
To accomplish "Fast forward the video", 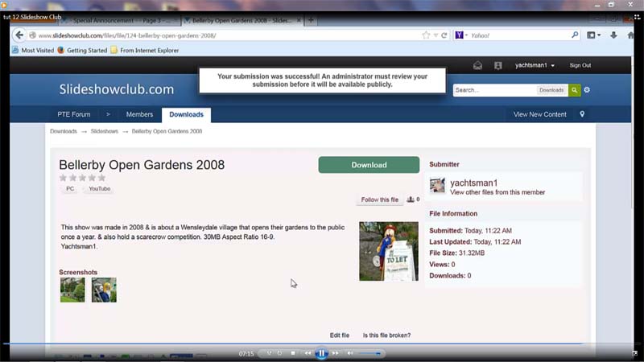I will pos(336,353).
